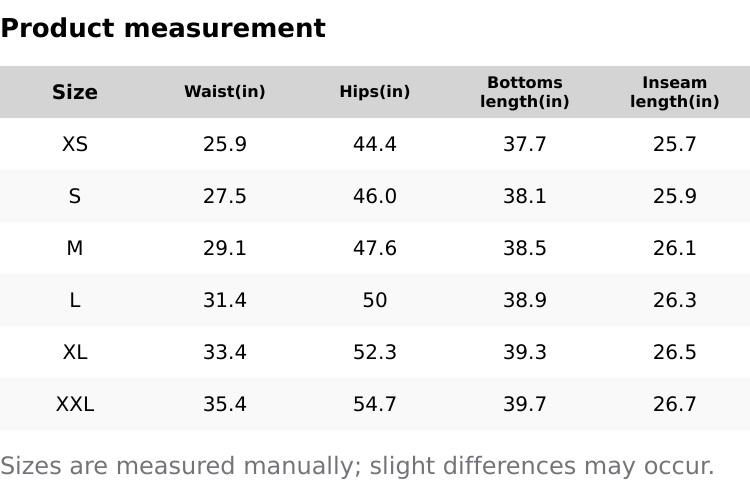Click the Hips(in) column header
Image resolution: width=750 pixels, height=502 pixels.
tap(375, 92)
